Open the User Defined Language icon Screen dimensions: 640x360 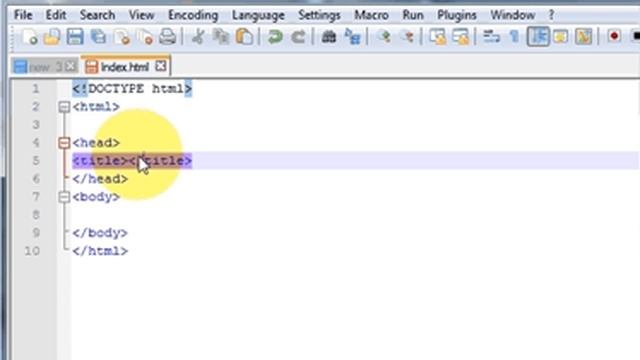pos(561,37)
